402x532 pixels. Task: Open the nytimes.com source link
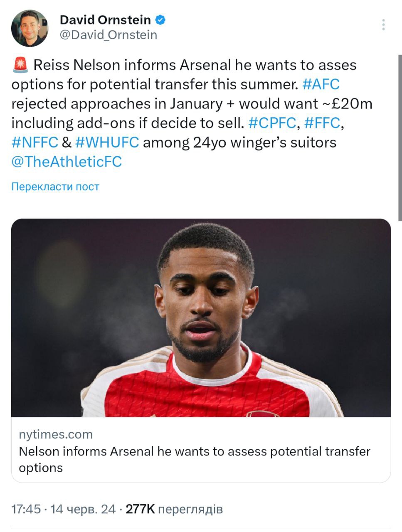[56, 434]
